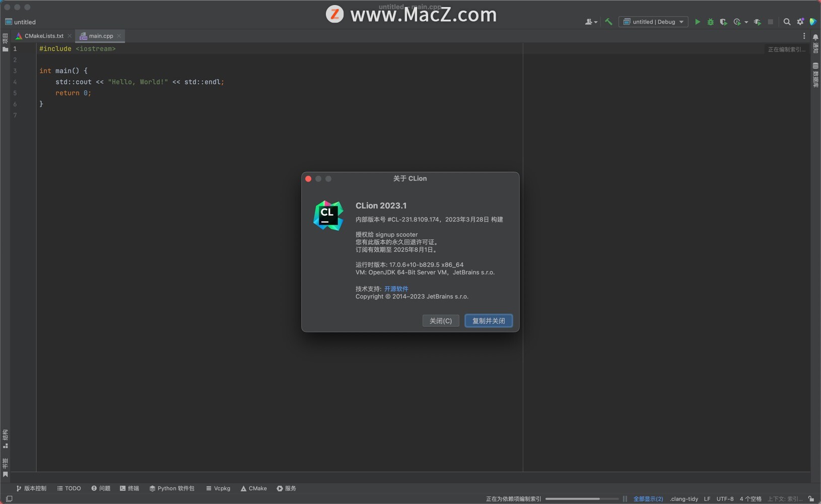
Task: Click the Stop square icon
Action: coord(770,22)
